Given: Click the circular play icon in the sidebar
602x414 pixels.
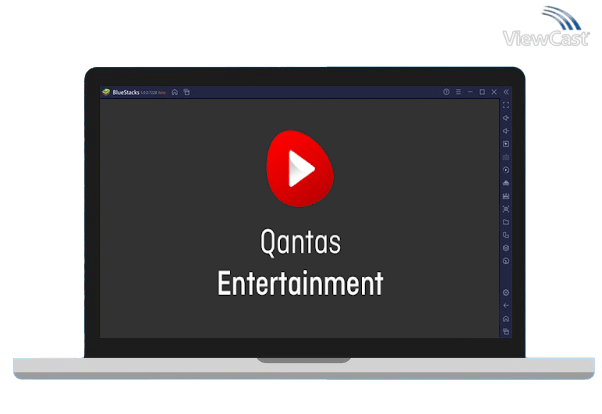Looking at the screenshot, I should click(506, 170).
